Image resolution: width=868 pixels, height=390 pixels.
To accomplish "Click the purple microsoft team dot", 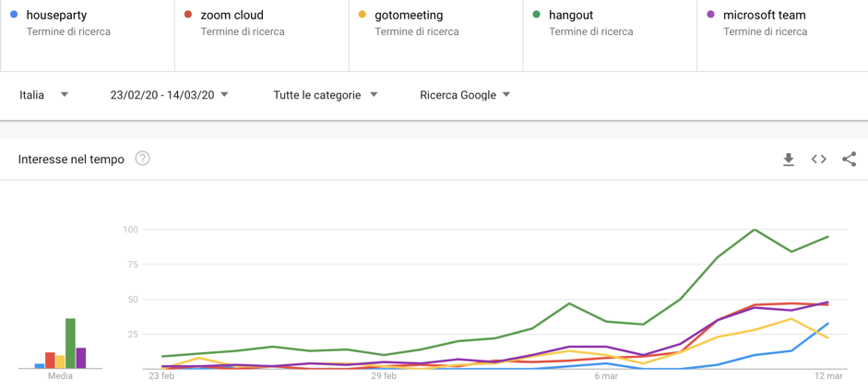I will click(711, 15).
